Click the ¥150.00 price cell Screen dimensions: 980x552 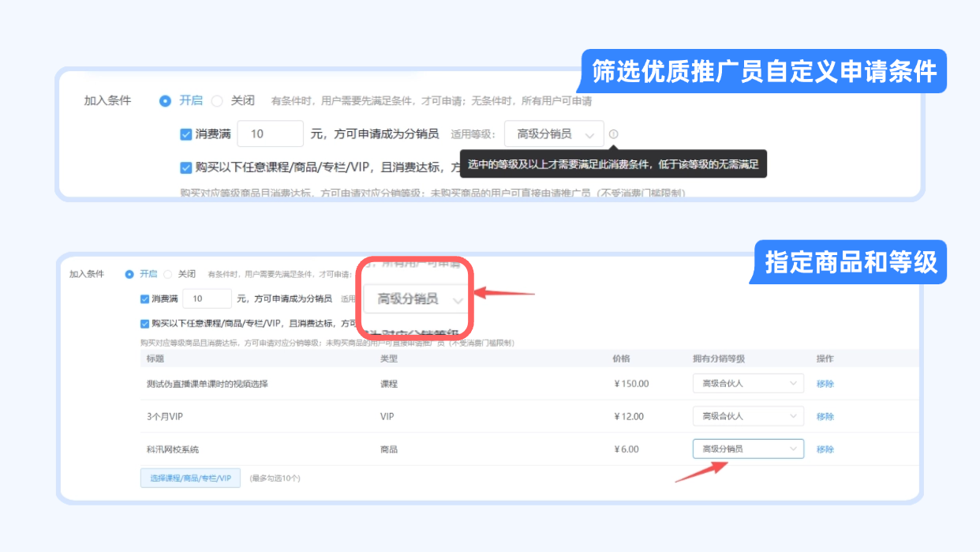click(631, 384)
